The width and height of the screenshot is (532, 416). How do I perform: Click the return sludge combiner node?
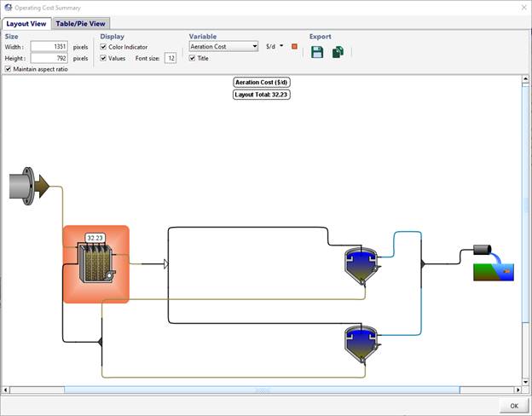pyautogui.click(x=100, y=342)
